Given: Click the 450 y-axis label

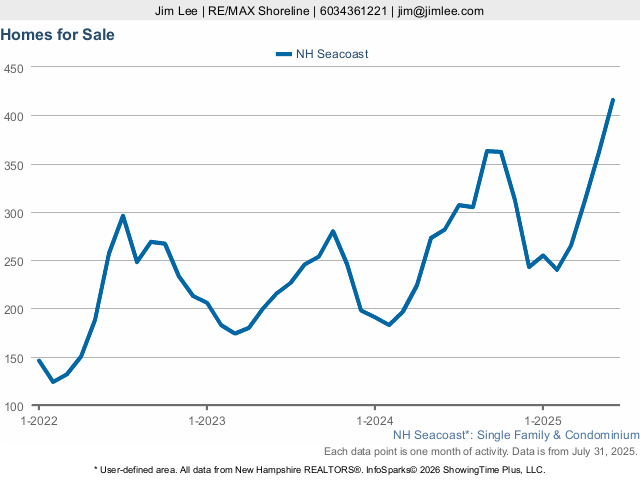Looking at the screenshot, I should [14, 68].
